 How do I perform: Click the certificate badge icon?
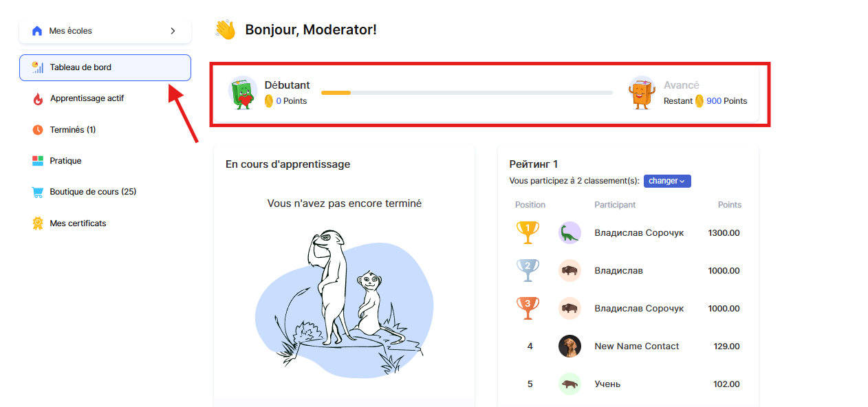coord(38,223)
